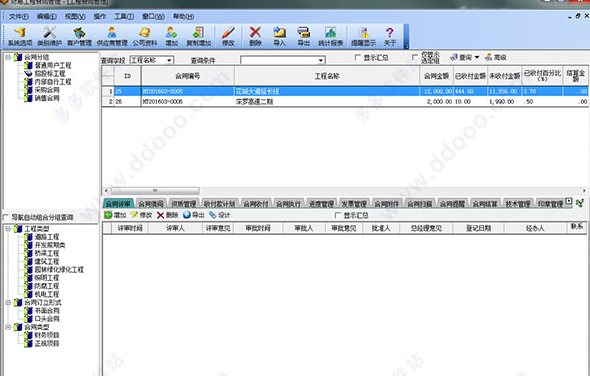Open 编辑(E) menu
The image size is (590, 376).
tap(47, 17)
